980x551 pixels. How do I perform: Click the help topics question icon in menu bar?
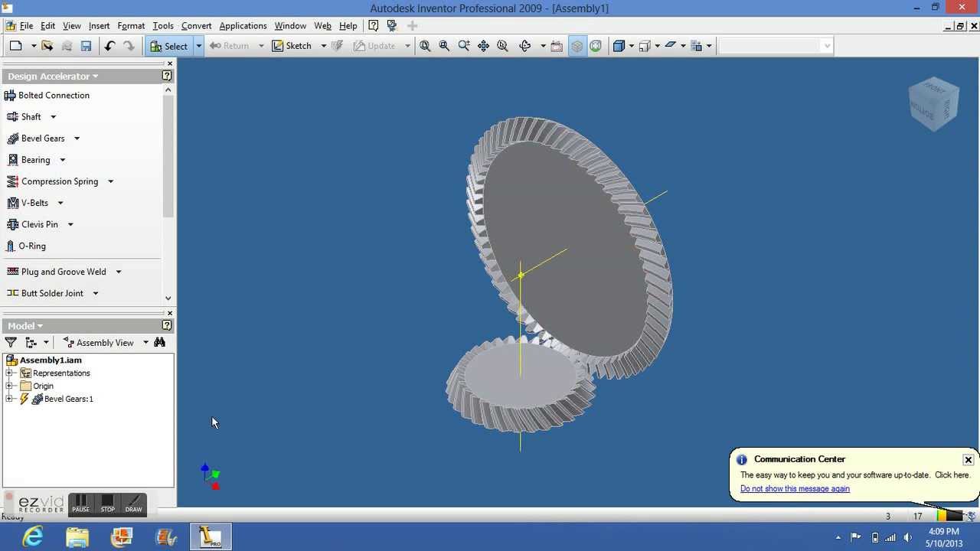click(373, 25)
